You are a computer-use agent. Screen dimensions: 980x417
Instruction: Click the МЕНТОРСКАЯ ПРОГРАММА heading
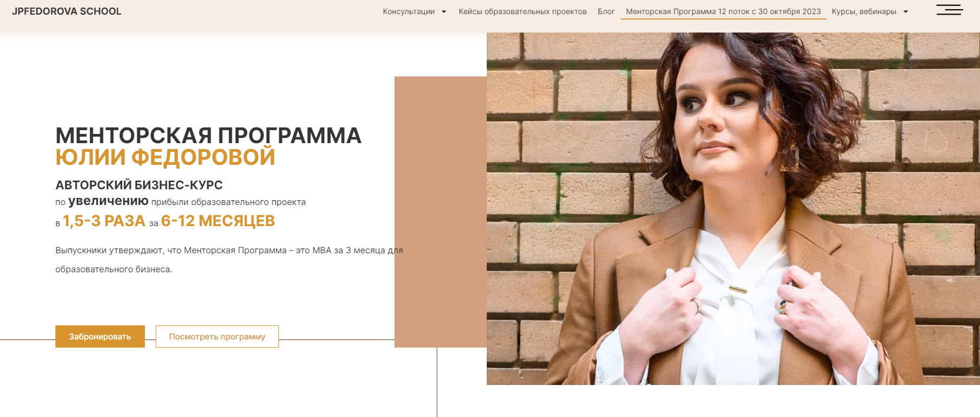[208, 136]
